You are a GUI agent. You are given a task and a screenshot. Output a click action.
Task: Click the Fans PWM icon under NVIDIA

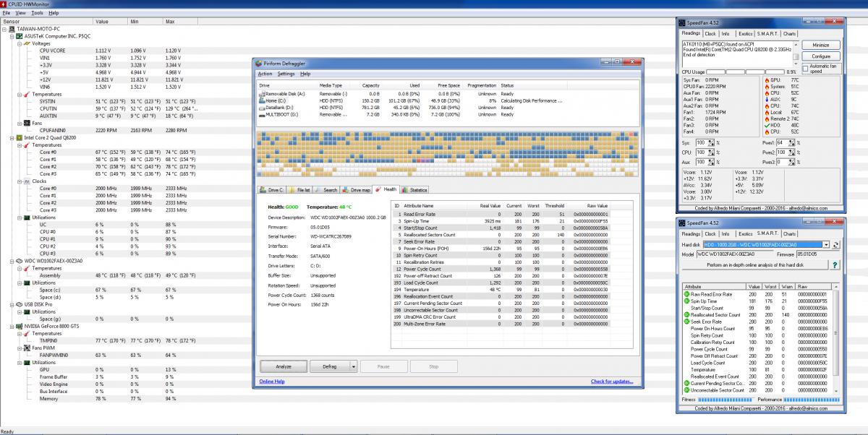point(27,348)
